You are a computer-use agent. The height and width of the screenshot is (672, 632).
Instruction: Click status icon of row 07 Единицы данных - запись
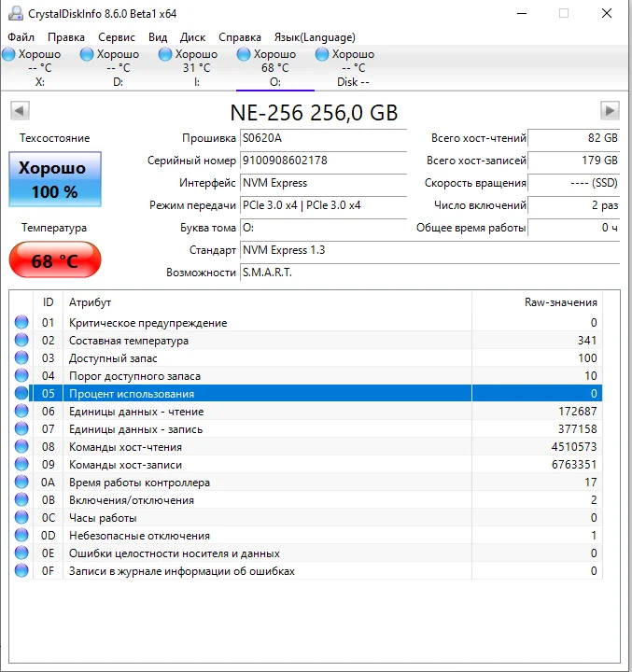[x=21, y=429]
